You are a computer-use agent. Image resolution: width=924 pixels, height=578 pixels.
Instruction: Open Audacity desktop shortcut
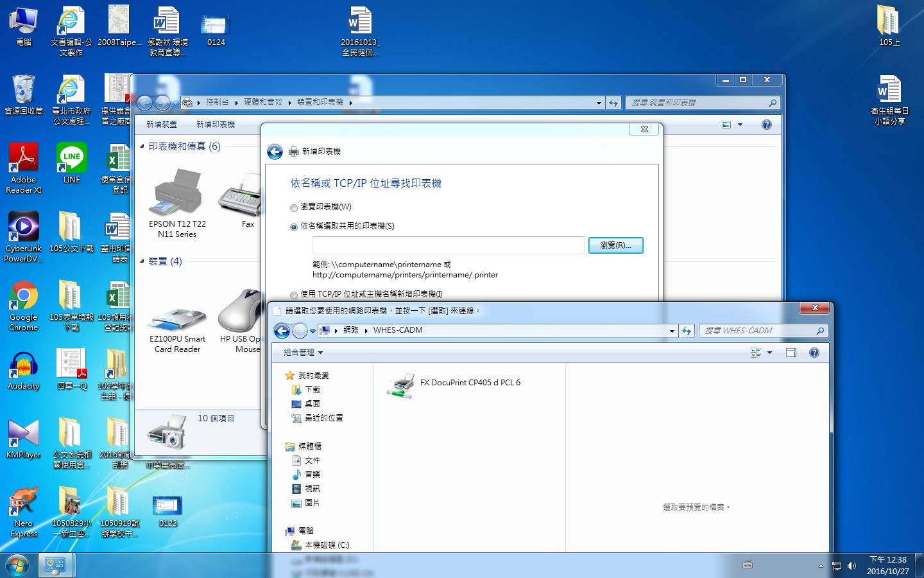point(24,371)
